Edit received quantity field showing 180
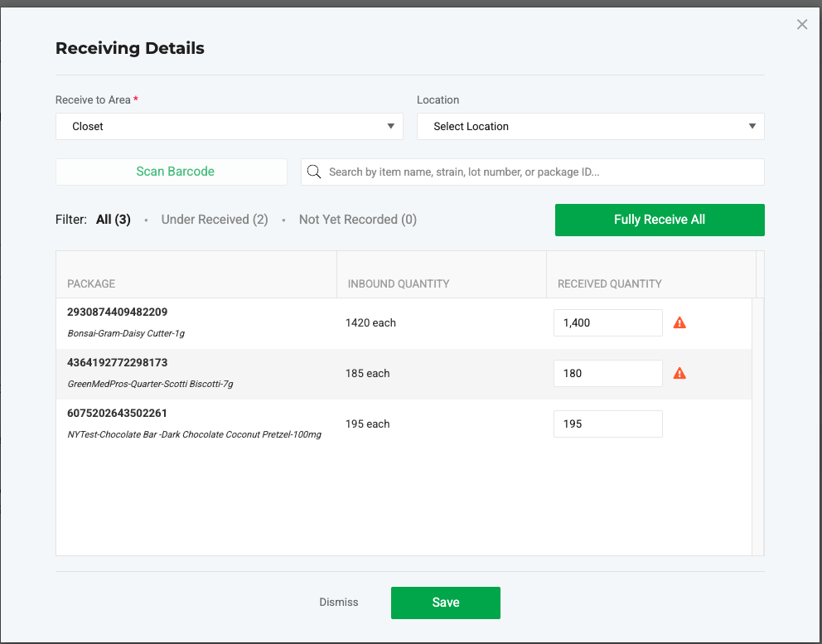This screenshot has width=822, height=644. coord(608,374)
